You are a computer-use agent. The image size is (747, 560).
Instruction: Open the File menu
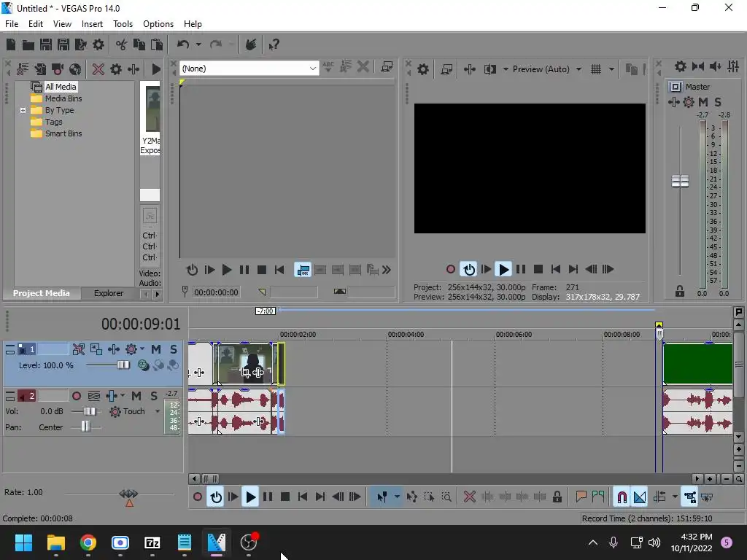coord(12,24)
